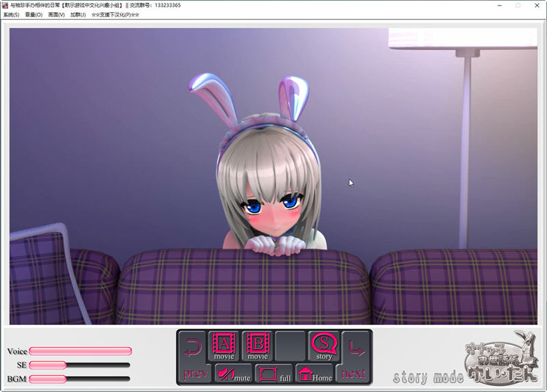Open the 音量(O) menu

click(34, 14)
